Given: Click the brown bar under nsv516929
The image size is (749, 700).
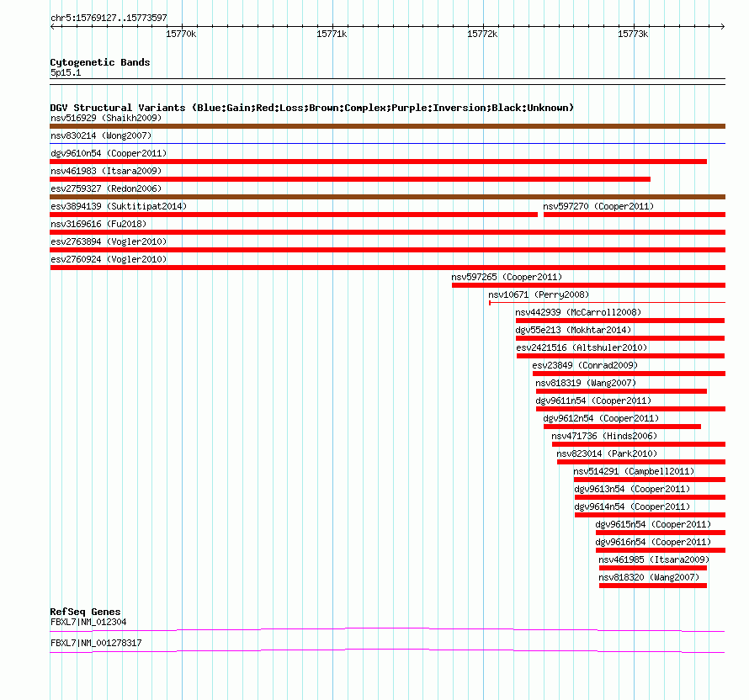Looking at the screenshot, I should coord(387,126).
